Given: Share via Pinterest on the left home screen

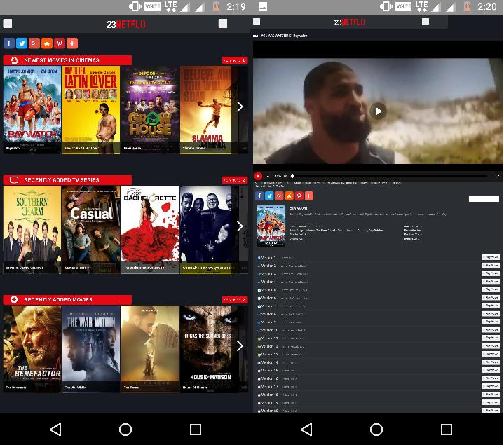Looking at the screenshot, I should click(60, 43).
